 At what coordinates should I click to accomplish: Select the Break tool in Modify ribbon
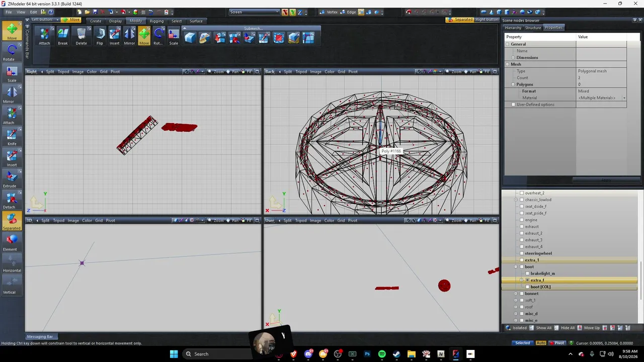[63, 36]
